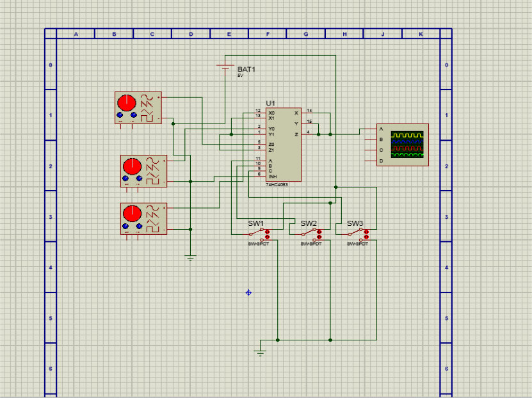Viewport: 532px width, 398px height.
Task: Adjust the red knob on the middle generator
Action: [x=133, y=166]
